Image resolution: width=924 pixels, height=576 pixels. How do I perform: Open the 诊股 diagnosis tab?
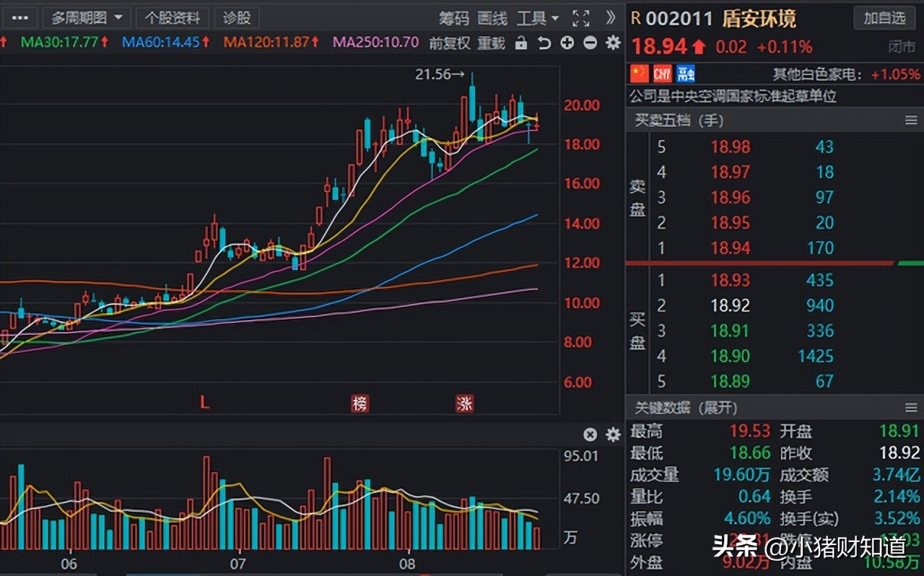click(x=236, y=17)
